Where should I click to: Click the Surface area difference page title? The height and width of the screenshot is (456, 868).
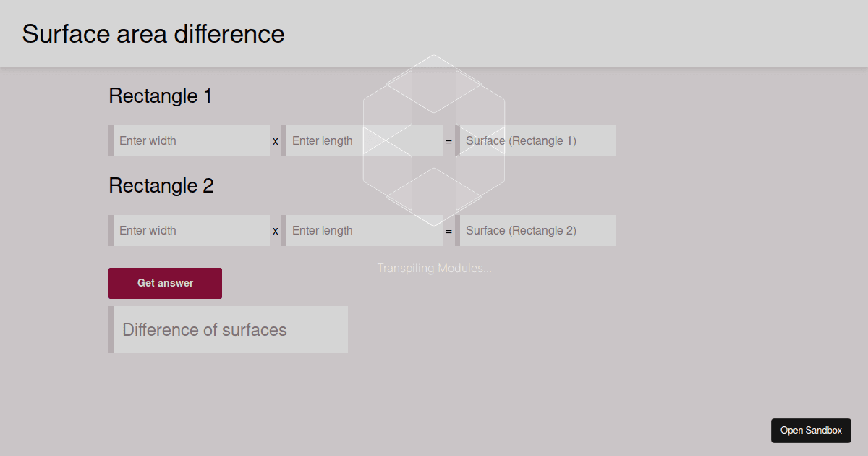(x=153, y=33)
